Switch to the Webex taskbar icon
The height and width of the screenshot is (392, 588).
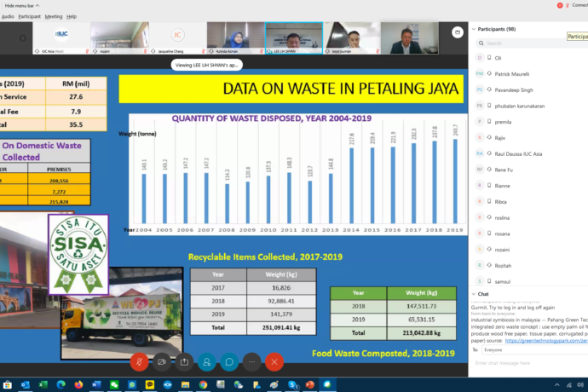(x=327, y=384)
